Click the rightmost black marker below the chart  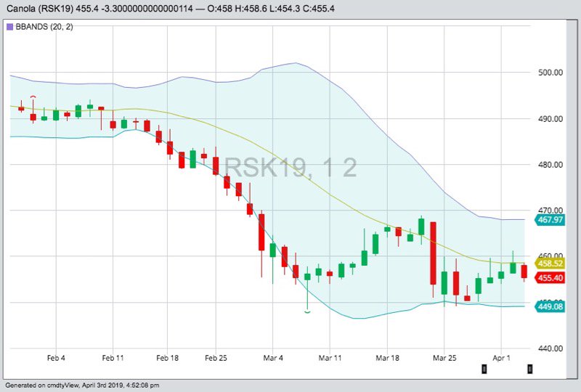tap(529, 370)
